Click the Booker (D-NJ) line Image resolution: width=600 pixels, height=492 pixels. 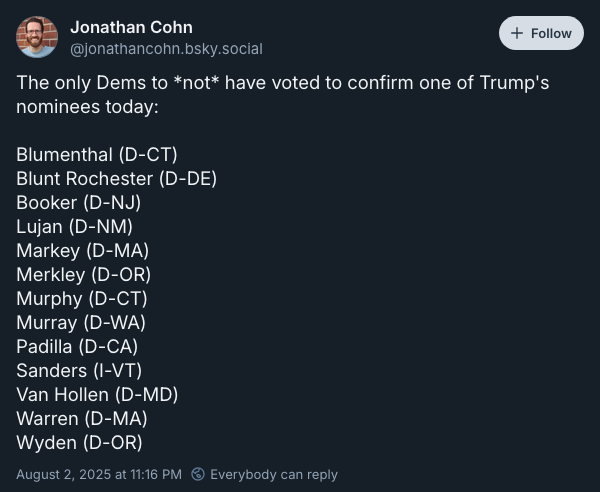[78, 203]
